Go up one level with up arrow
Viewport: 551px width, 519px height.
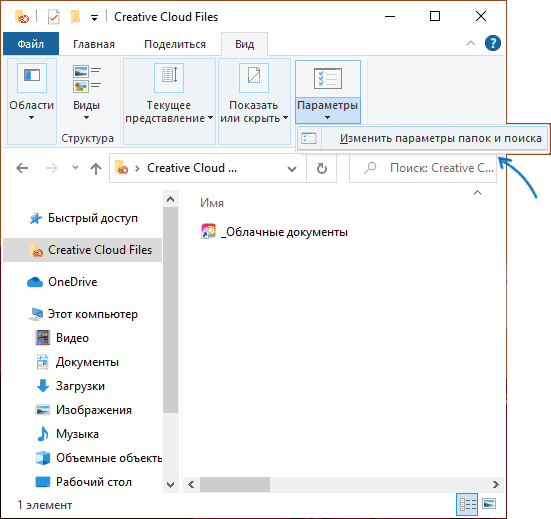tap(96, 168)
